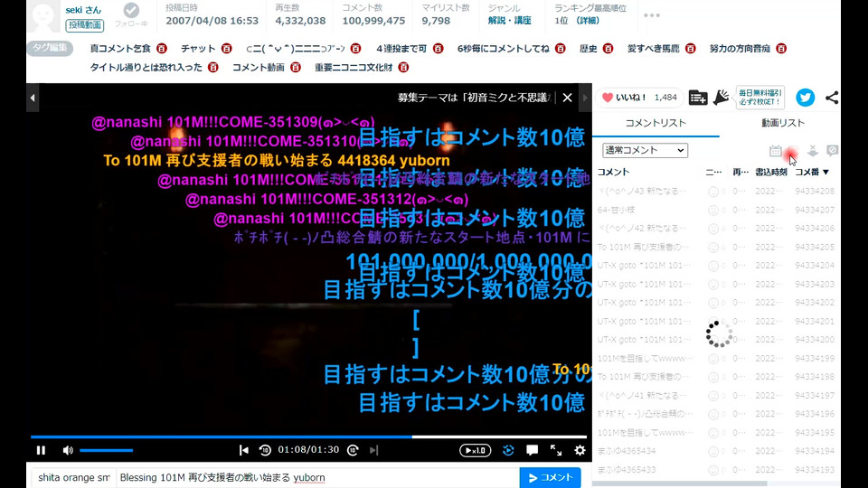Viewport: 868px width, 488px height.
Task: Mute the volume speaker icon
Action: 68,450
